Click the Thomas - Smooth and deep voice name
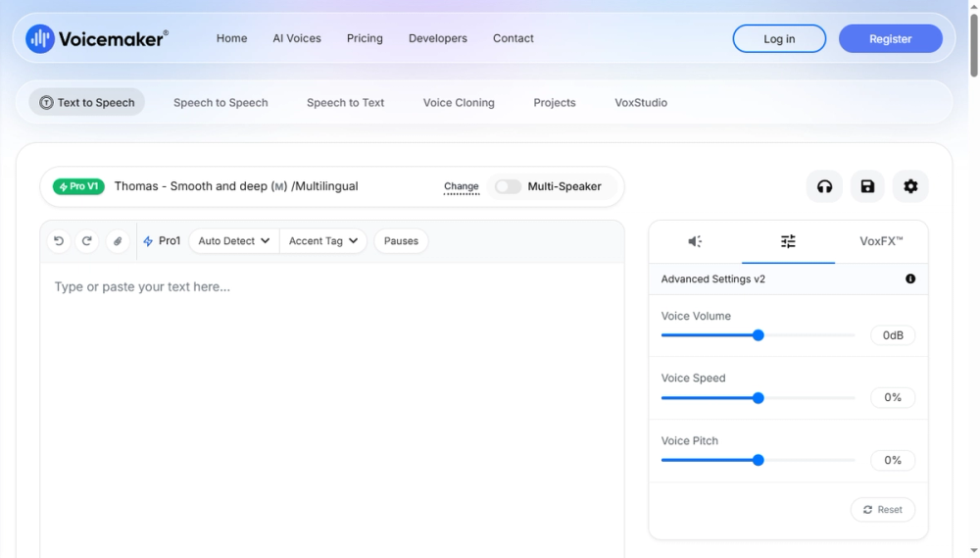Screen dimensions: 980x558 pyautogui.click(x=236, y=186)
